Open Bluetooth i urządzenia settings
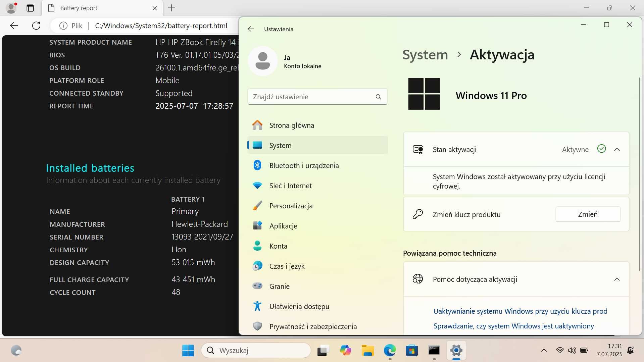The width and height of the screenshot is (644, 362). [x=317, y=165]
